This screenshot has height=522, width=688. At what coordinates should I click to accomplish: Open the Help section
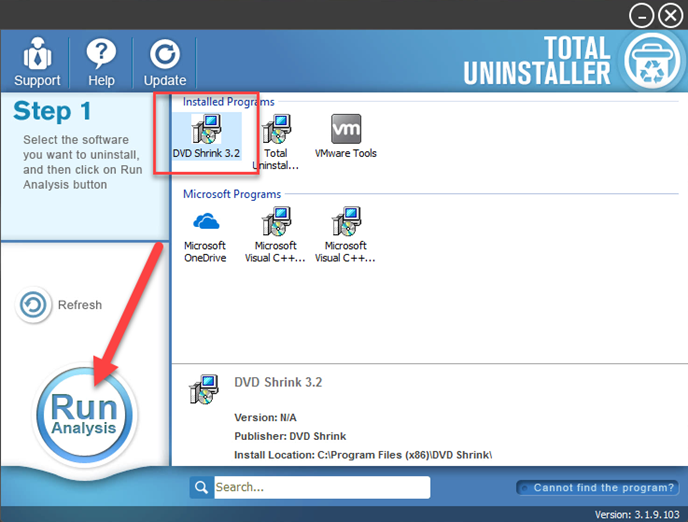point(101,62)
